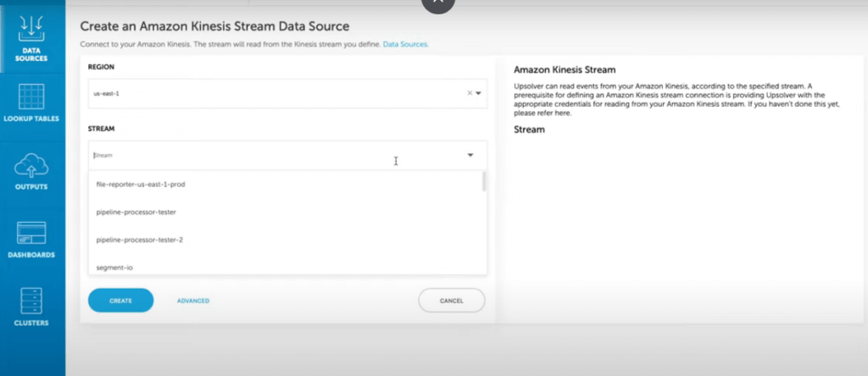
Task: Cancel the data source creation
Action: click(452, 301)
